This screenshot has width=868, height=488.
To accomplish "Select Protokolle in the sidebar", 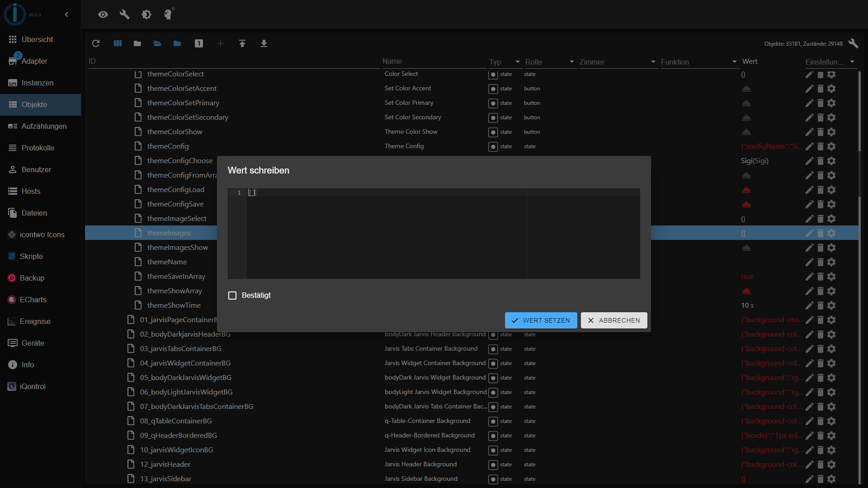I will coord(40,148).
